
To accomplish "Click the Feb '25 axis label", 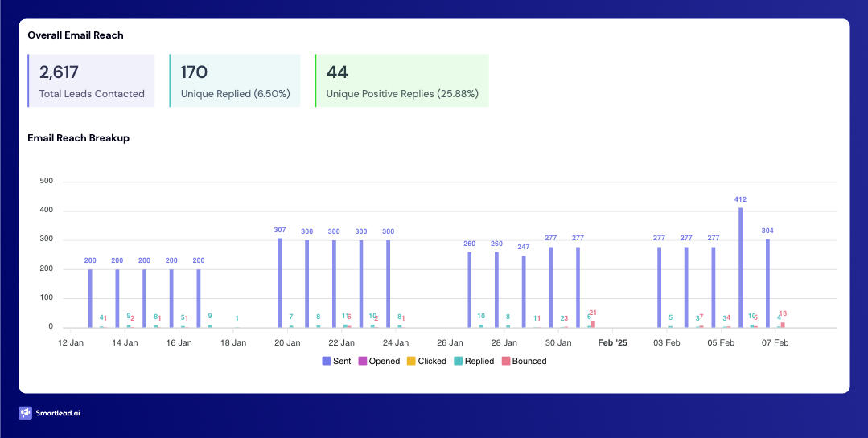I will (612, 342).
